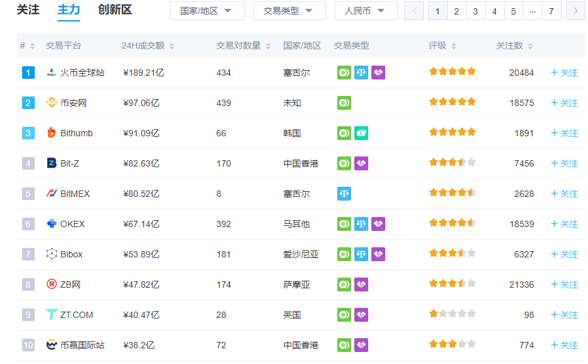Open the Bit-Z exchange name
Image resolution: width=588 pixels, height=364 pixels.
tap(69, 163)
